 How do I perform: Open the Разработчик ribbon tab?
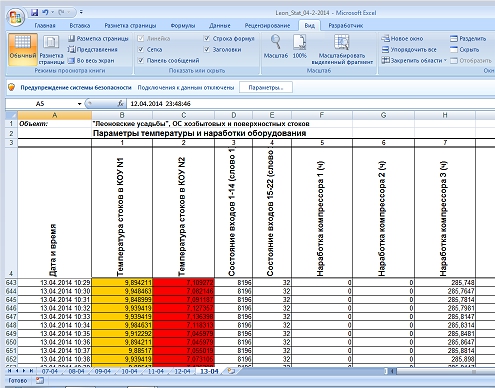[346, 26]
